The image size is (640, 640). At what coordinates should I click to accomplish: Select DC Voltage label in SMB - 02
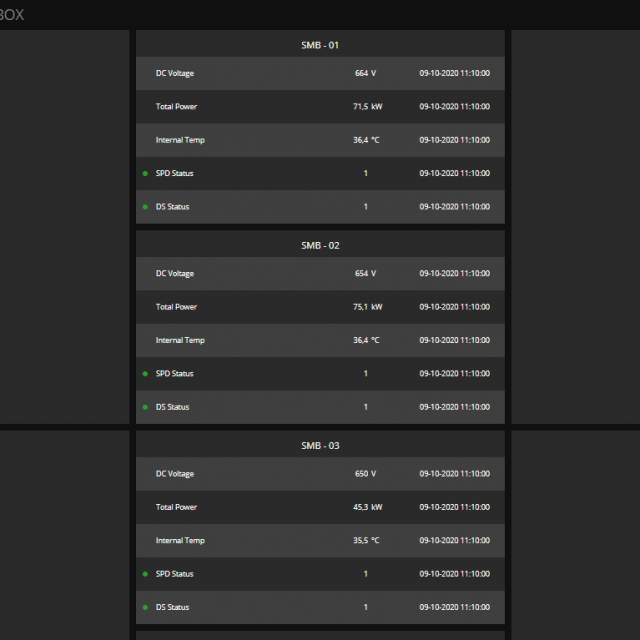click(175, 274)
